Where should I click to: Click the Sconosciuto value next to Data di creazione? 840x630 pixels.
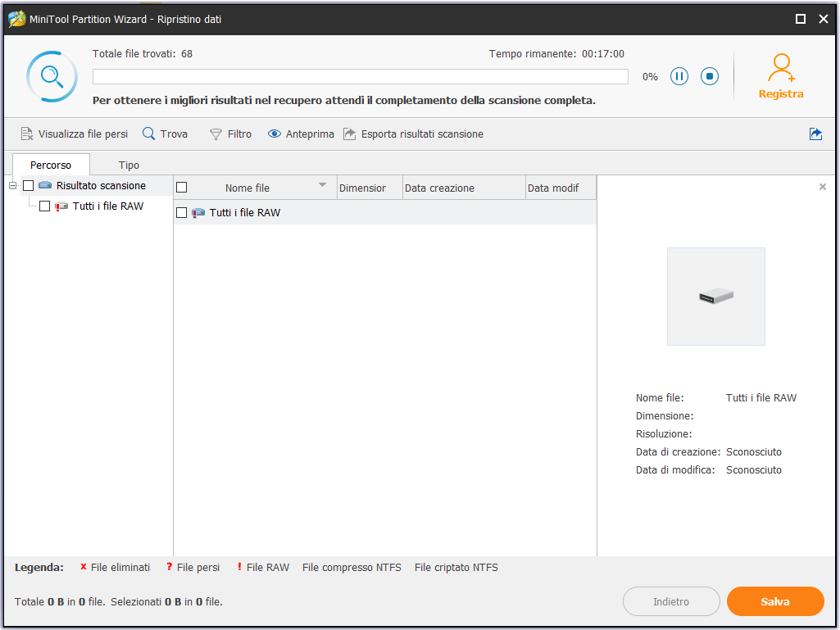754,452
